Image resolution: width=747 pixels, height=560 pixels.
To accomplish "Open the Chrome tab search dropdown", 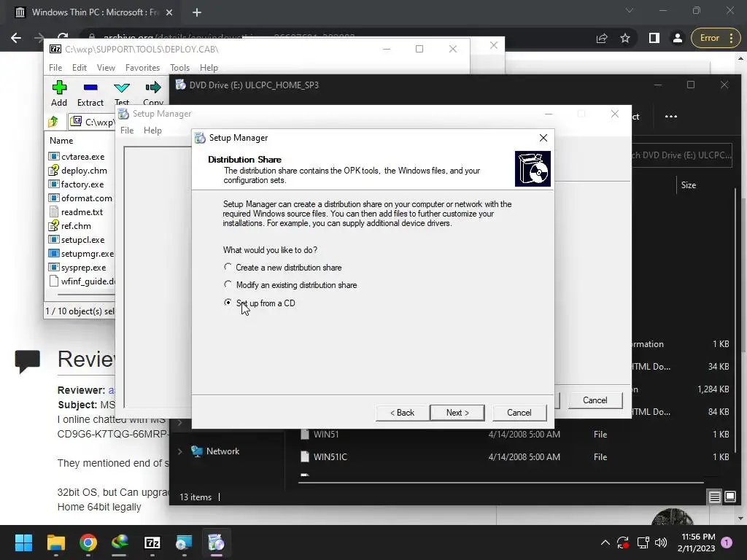I will tap(630, 10).
